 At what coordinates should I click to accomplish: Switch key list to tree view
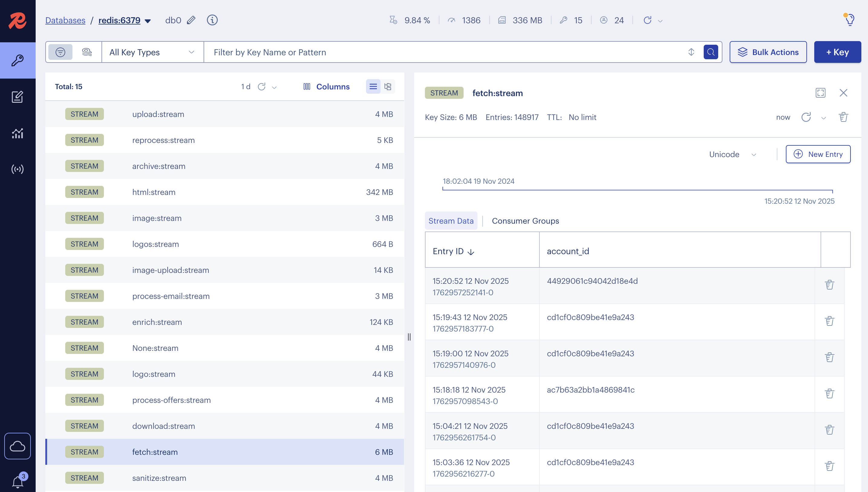pos(387,86)
